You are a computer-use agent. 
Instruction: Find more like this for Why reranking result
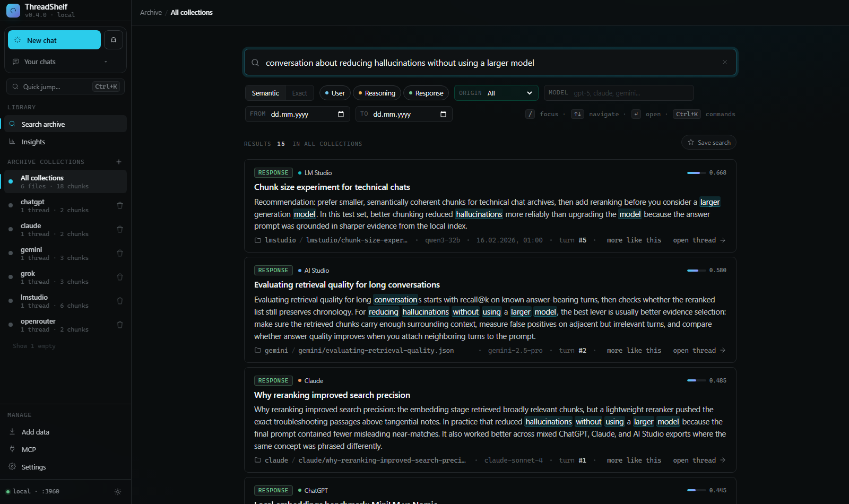[x=634, y=460]
